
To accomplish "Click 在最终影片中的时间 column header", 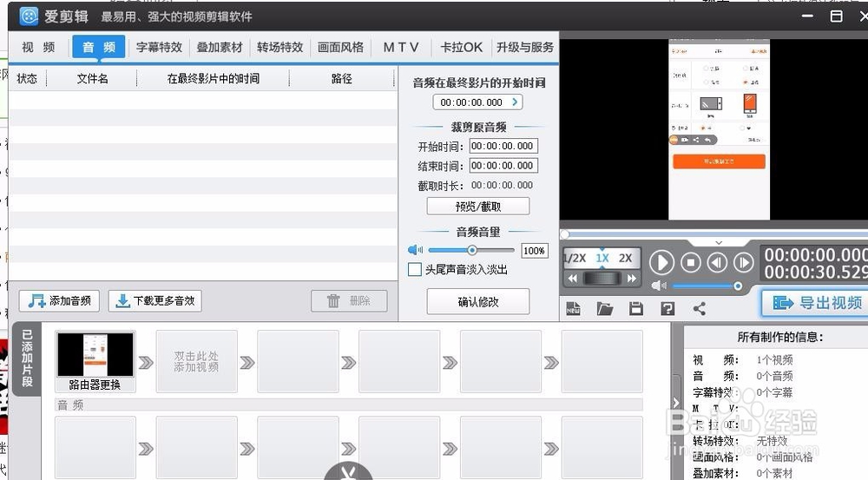I will (214, 79).
